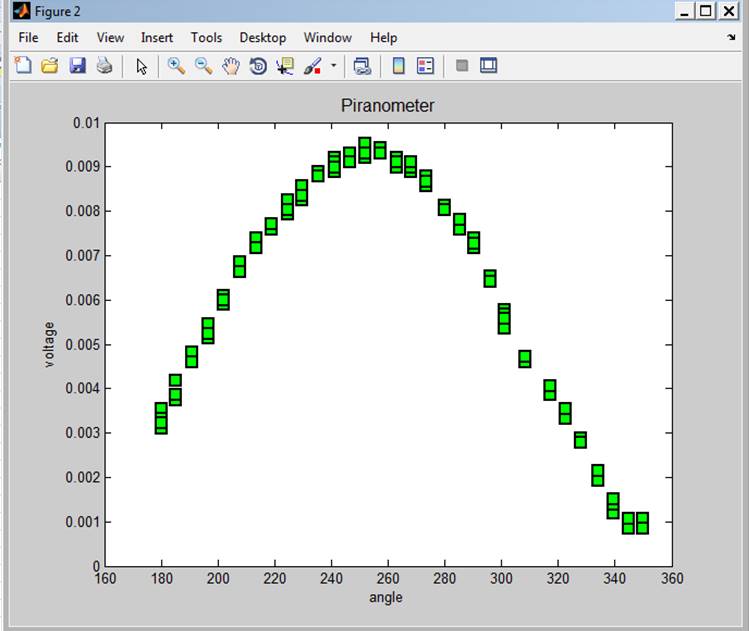Image resolution: width=749 pixels, height=631 pixels.
Task: Click the dock arrow in the menu bar
Action: (x=731, y=37)
